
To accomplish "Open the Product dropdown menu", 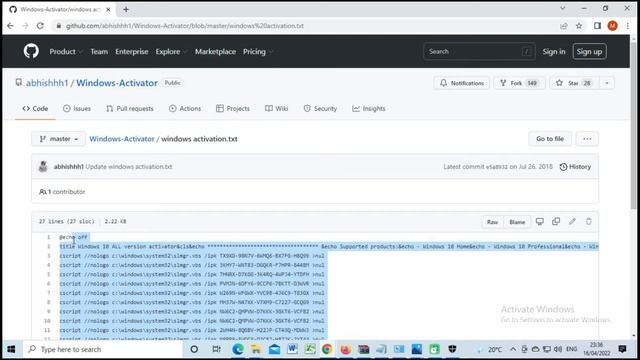I will [65, 51].
